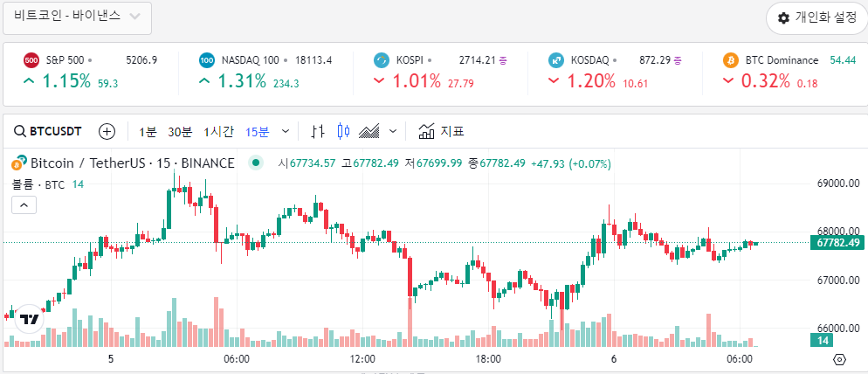868x374 pixels.
Task: Open chart settings gear at bottom right
Action: click(840, 359)
